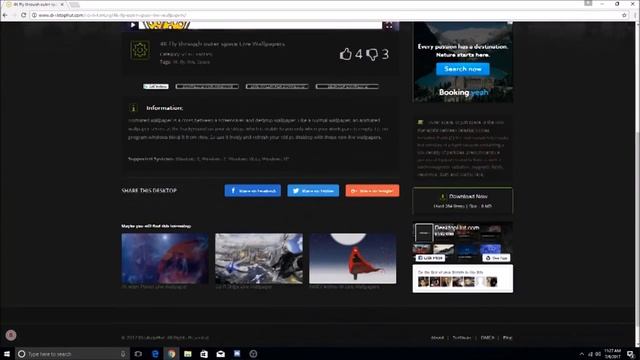The height and width of the screenshot is (360, 640).
Task: Open the About footer link
Action: [437, 338]
